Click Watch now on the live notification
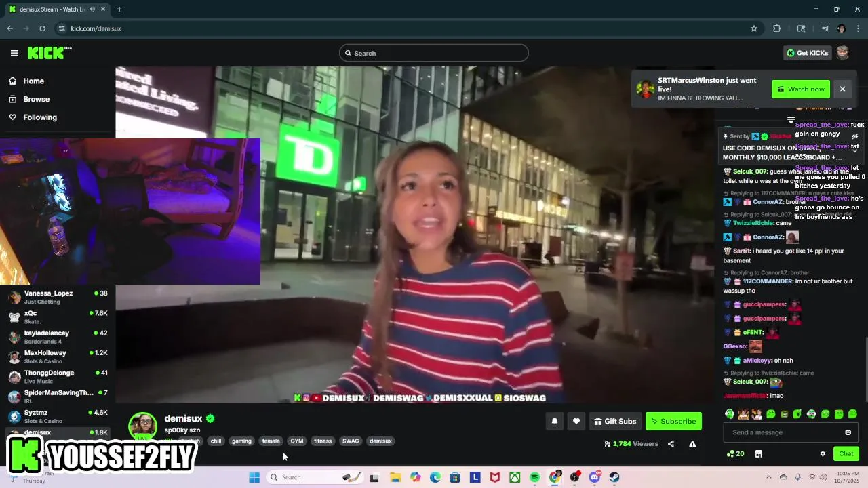868x488 pixels. pos(801,89)
